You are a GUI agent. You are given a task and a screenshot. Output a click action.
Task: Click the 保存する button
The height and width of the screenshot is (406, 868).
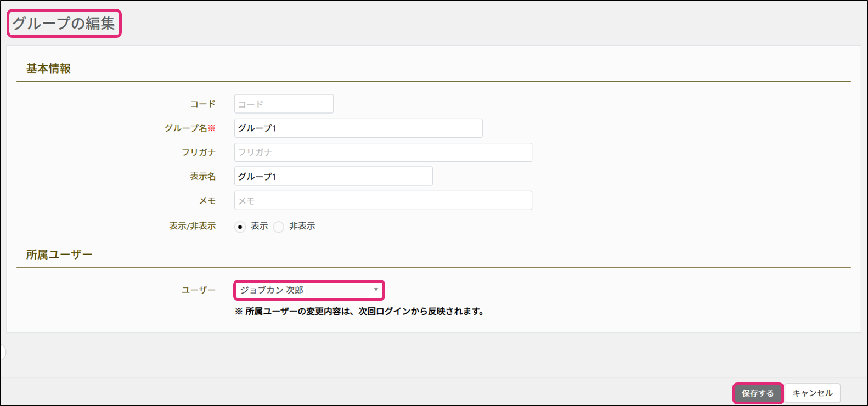pyautogui.click(x=758, y=393)
